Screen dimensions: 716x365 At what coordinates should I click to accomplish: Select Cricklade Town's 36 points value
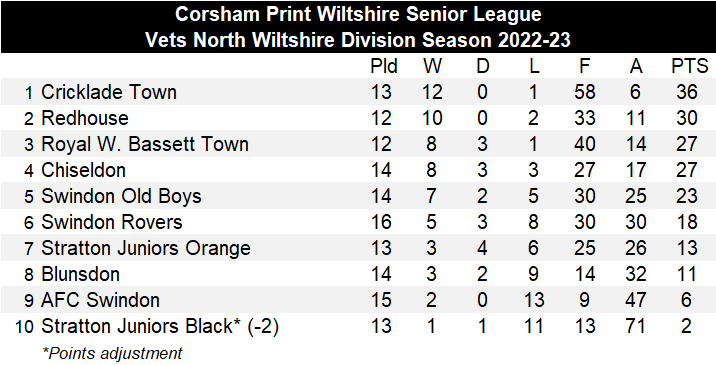[687, 92]
